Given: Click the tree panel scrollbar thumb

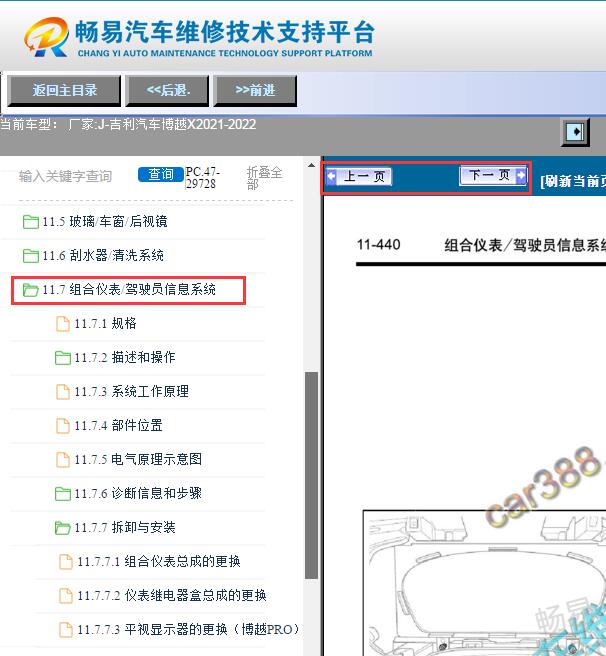Looking at the screenshot, I should [x=311, y=475].
